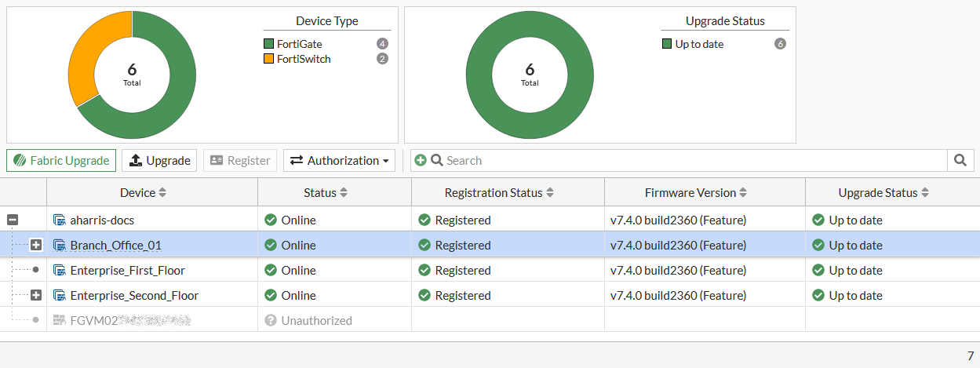Click Branch_Office_01 online status checkmark icon
Screen dimensions: 980x368
click(x=271, y=246)
